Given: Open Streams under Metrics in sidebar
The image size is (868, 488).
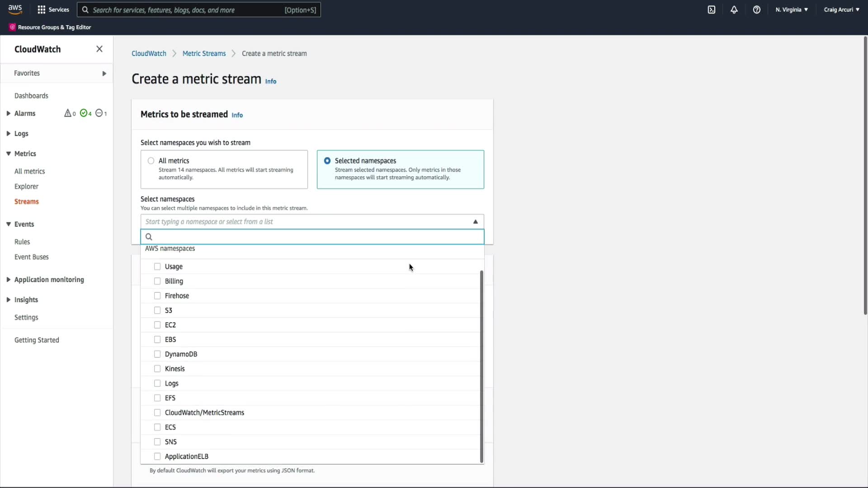Looking at the screenshot, I should (x=26, y=202).
